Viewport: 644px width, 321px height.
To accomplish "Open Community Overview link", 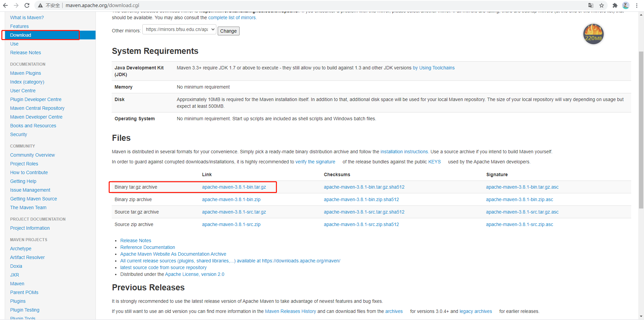I will coord(32,155).
